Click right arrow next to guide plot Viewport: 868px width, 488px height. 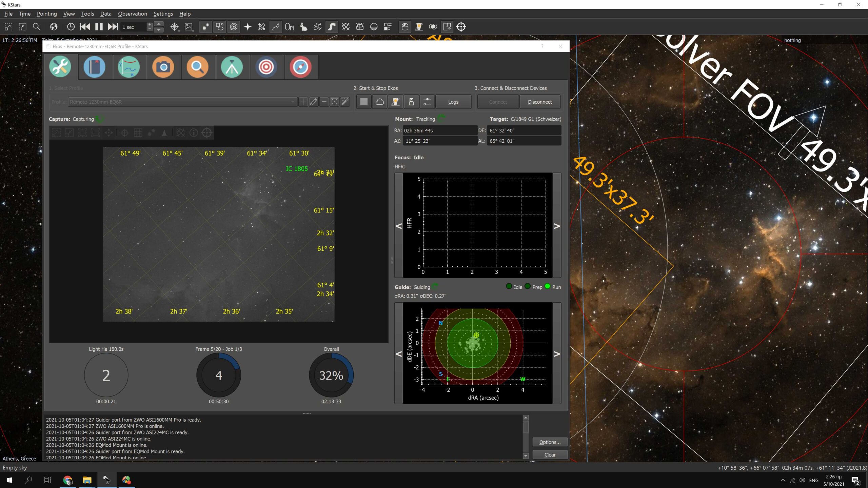(x=557, y=354)
